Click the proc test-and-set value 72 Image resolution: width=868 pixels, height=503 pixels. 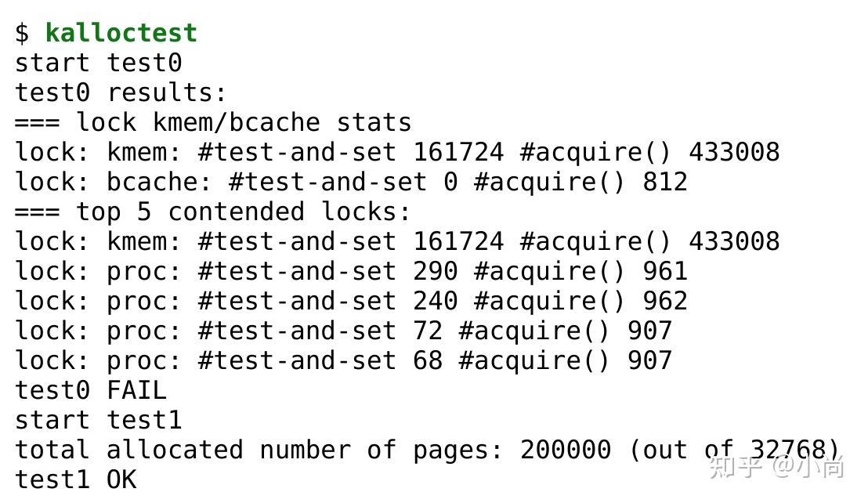pyautogui.click(x=427, y=331)
